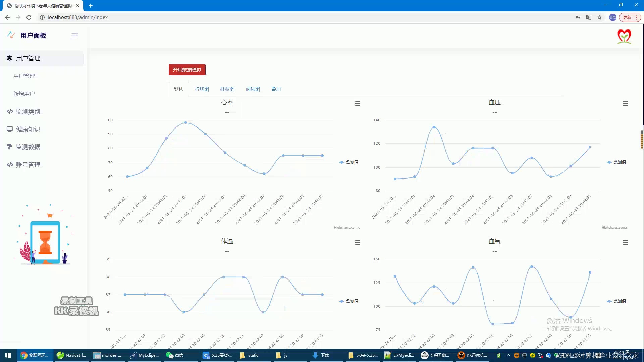Expand the 监测数据 sidebar menu

click(28, 147)
